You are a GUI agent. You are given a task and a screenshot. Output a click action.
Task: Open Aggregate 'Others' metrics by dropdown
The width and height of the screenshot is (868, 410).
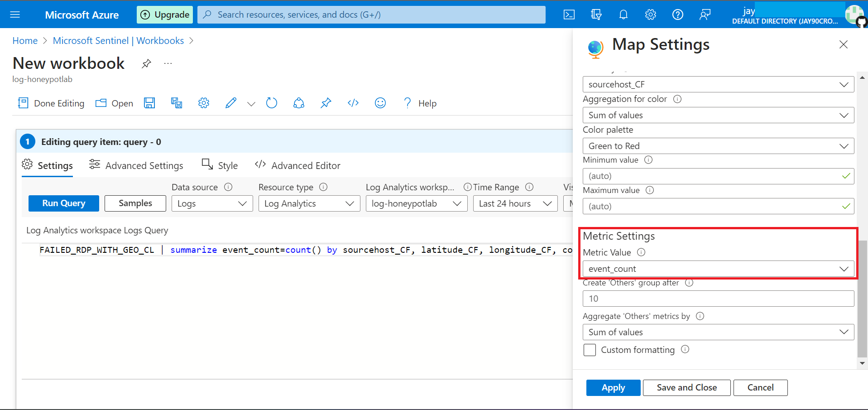(x=718, y=332)
